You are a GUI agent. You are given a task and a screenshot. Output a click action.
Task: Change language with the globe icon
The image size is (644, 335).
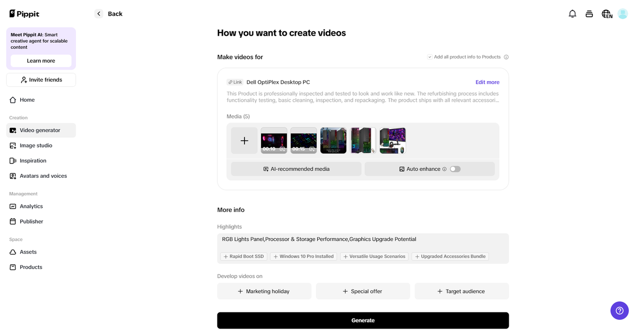(607, 14)
